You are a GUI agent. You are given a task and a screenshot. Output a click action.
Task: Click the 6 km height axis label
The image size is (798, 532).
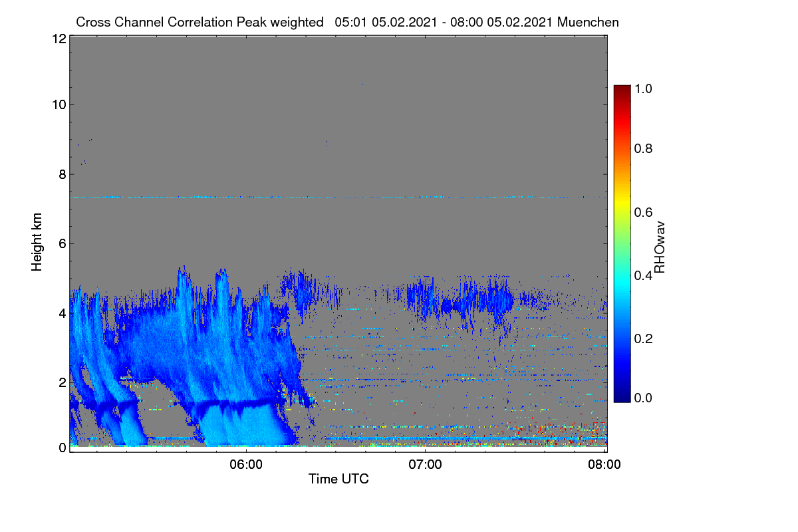[x=62, y=243]
